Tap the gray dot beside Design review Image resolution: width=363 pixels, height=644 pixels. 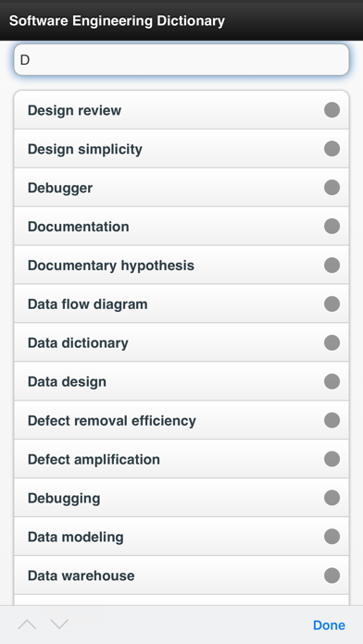click(x=332, y=110)
